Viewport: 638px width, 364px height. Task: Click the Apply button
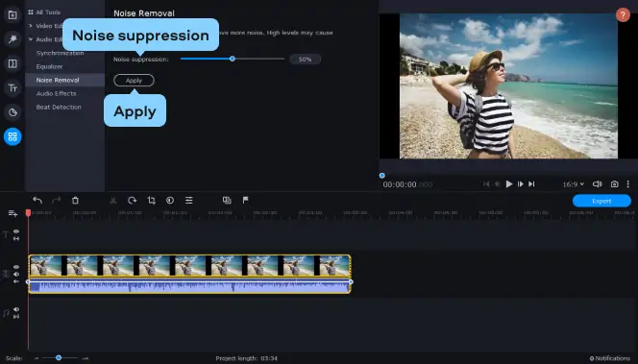(x=134, y=81)
